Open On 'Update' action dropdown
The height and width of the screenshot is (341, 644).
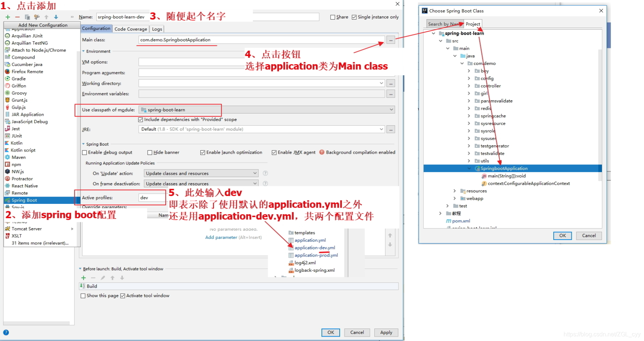(x=201, y=173)
